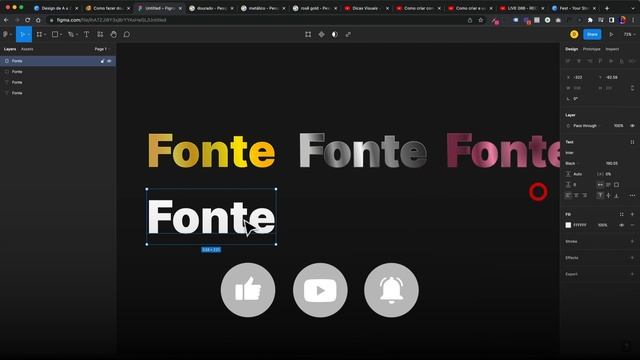Image resolution: width=640 pixels, height=360 pixels.
Task: Toggle visibility of selected Fonte layer
Action: point(109,61)
